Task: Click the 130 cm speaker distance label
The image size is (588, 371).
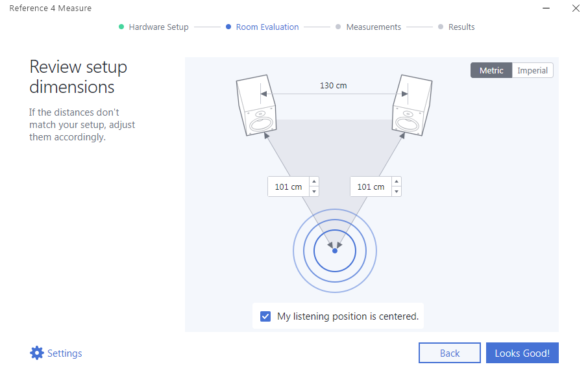Action: pos(333,85)
